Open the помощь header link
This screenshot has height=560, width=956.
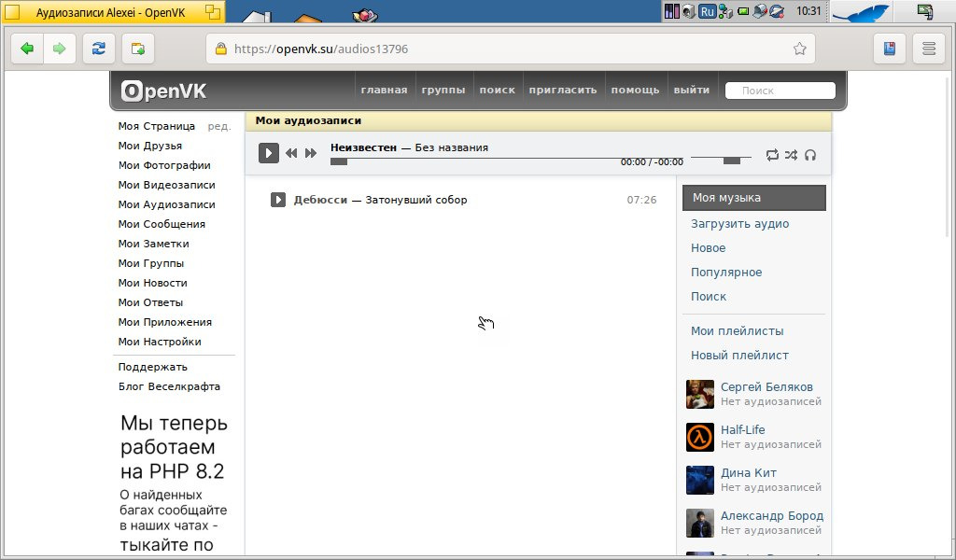point(635,90)
